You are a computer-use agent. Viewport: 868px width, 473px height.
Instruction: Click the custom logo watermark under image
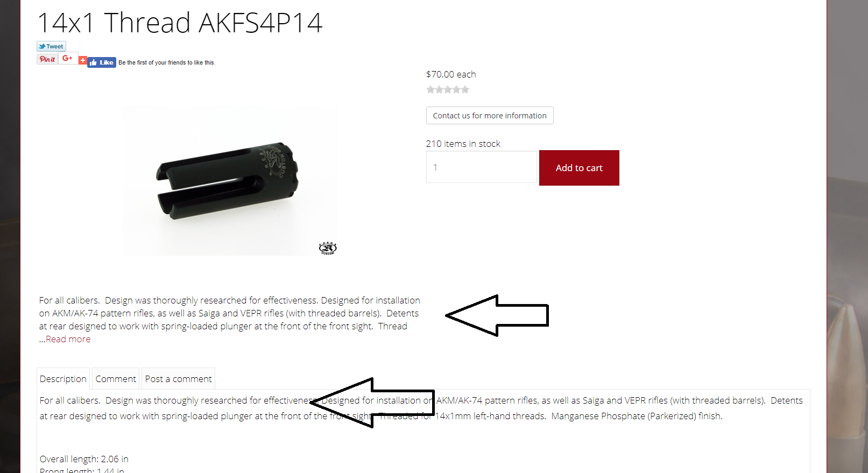click(x=328, y=248)
